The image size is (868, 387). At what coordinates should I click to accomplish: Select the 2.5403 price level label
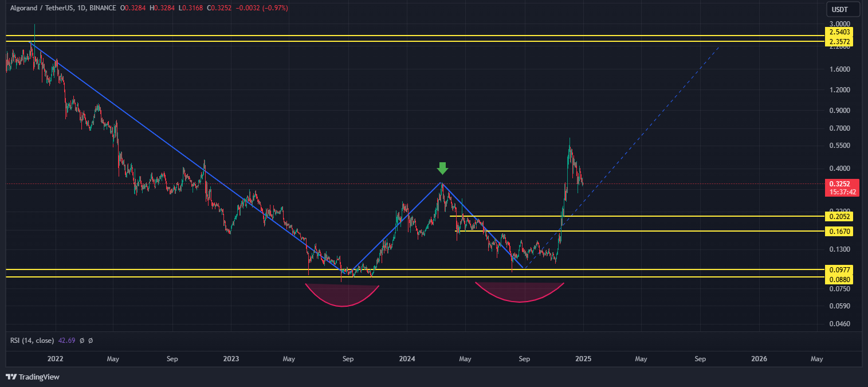coord(839,32)
